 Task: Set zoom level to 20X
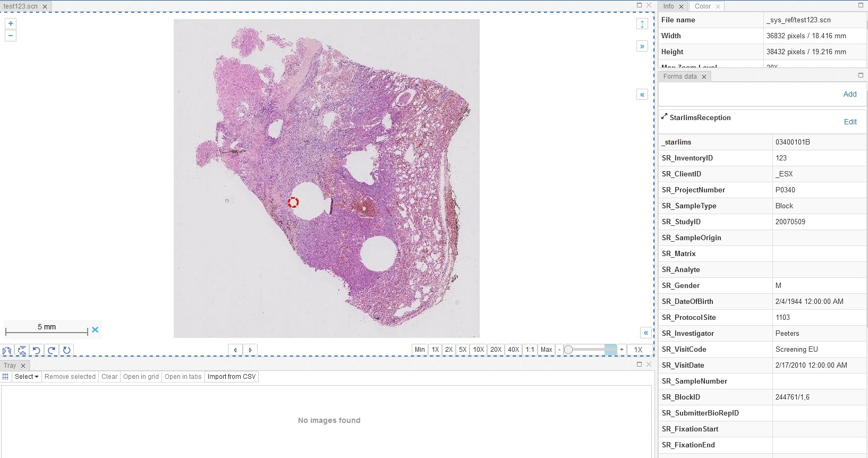pos(496,350)
